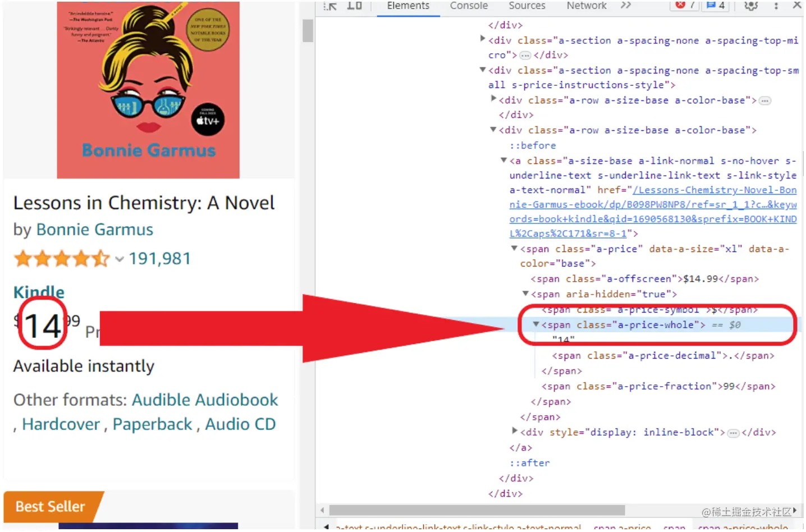
Task: Click DOM horizontal scrollbar left arrow
Action: (322, 510)
